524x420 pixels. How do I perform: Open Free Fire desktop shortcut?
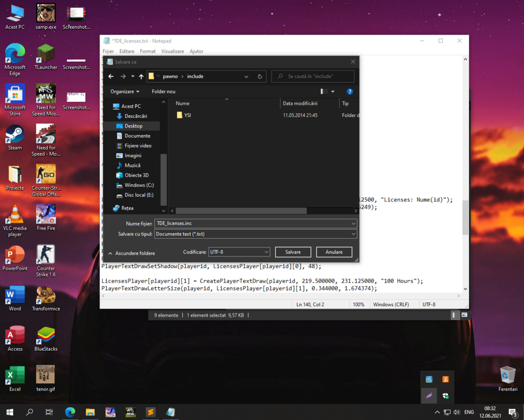[x=46, y=218]
